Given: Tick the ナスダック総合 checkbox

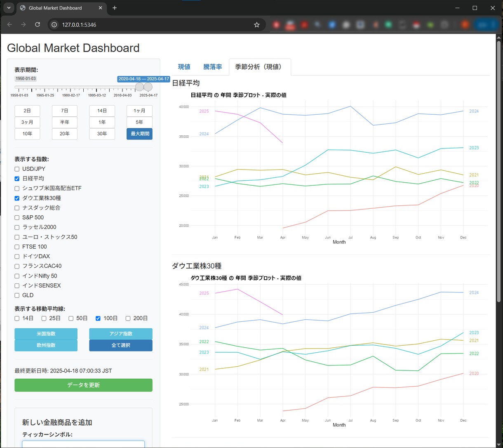Looking at the screenshot, I should pos(17,208).
